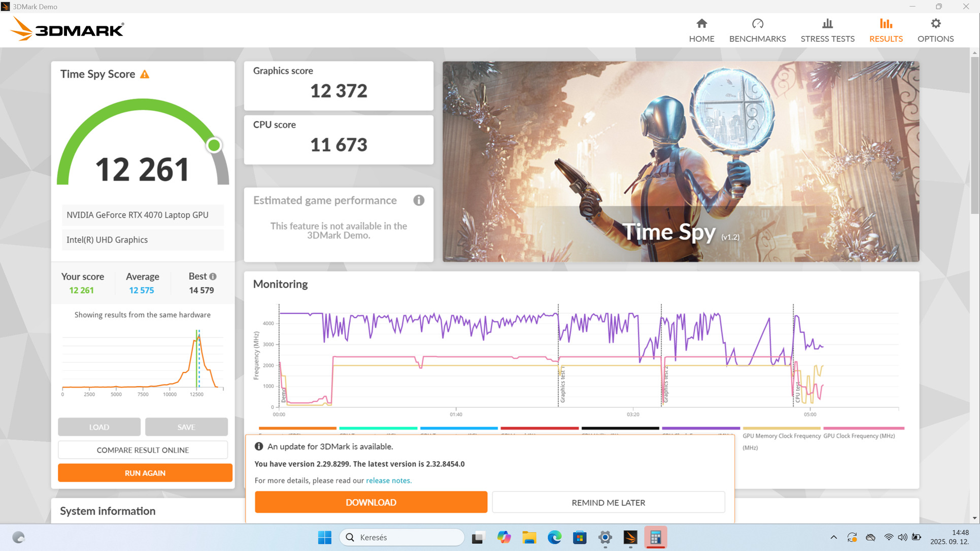Toggle GPU Clock Frequency legend swatch
The width and height of the screenshot is (980, 551).
pos(863,429)
